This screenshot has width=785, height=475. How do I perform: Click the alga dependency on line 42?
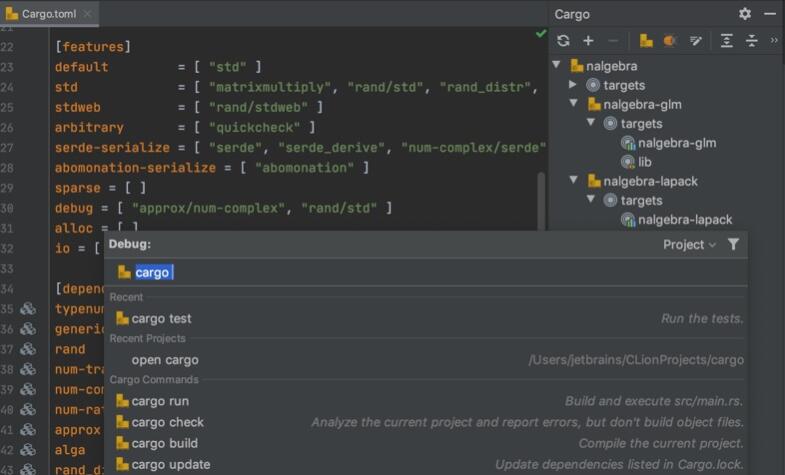[x=70, y=450]
